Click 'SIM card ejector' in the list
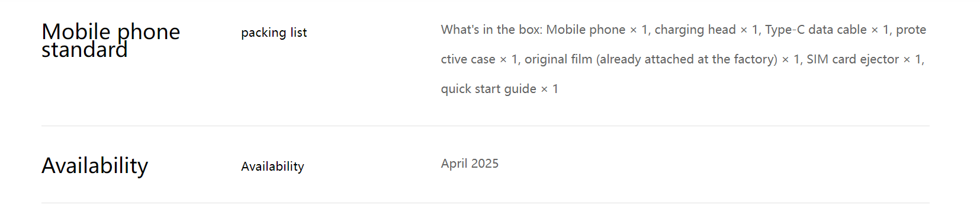980x224 pixels. (x=853, y=59)
